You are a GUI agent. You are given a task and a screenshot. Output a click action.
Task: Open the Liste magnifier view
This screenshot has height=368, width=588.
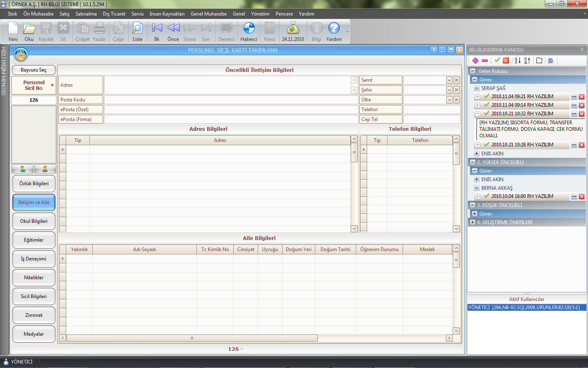138,31
